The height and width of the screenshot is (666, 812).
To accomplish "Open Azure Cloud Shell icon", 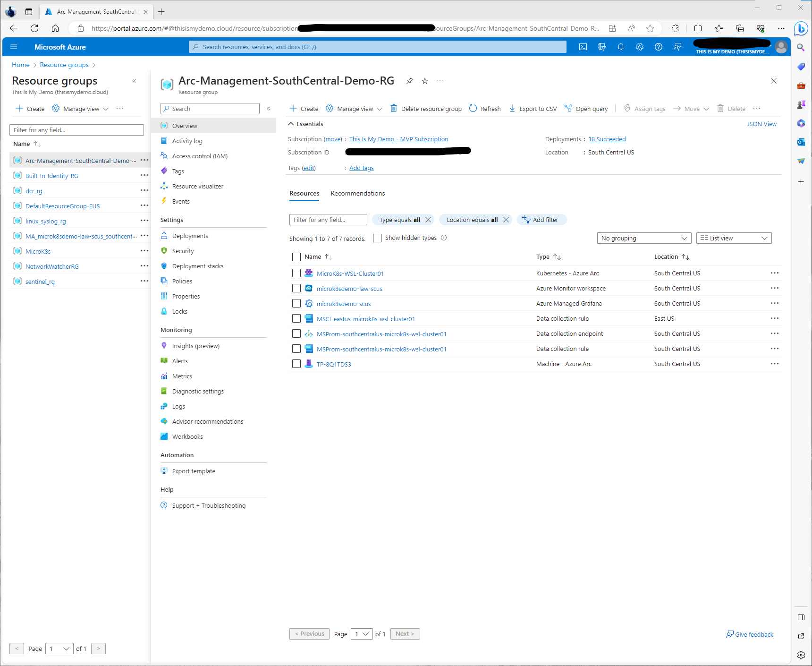I will click(583, 47).
